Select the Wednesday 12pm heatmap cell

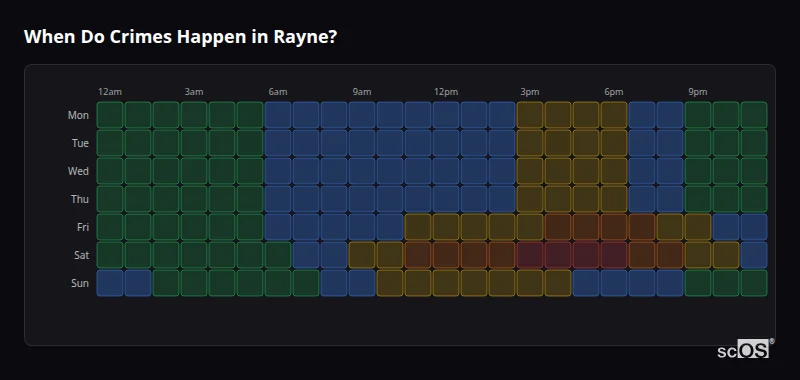point(446,171)
